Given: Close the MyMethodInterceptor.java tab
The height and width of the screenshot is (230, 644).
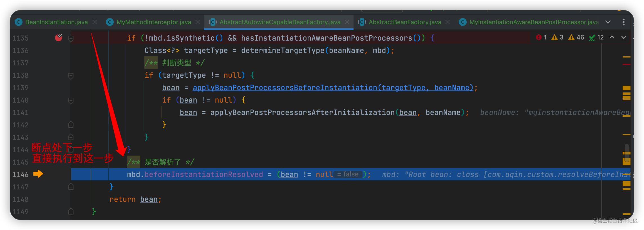Looking at the screenshot, I should coord(198,22).
